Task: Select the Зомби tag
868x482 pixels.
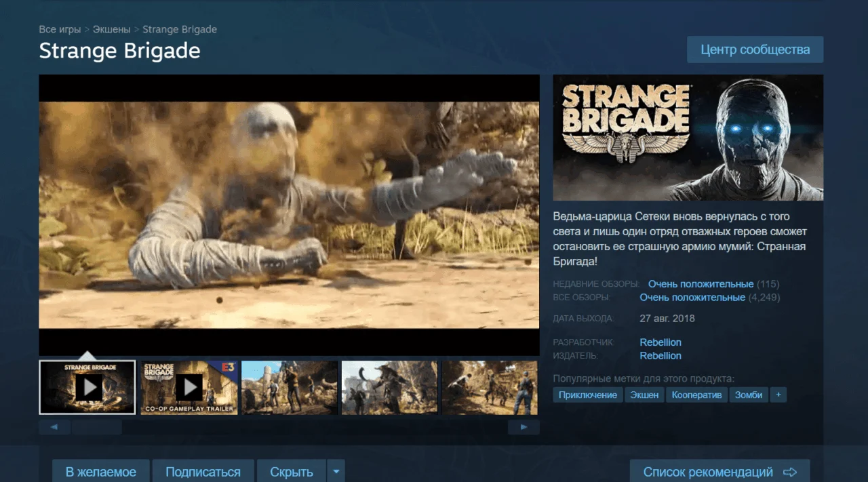Action: tap(749, 395)
